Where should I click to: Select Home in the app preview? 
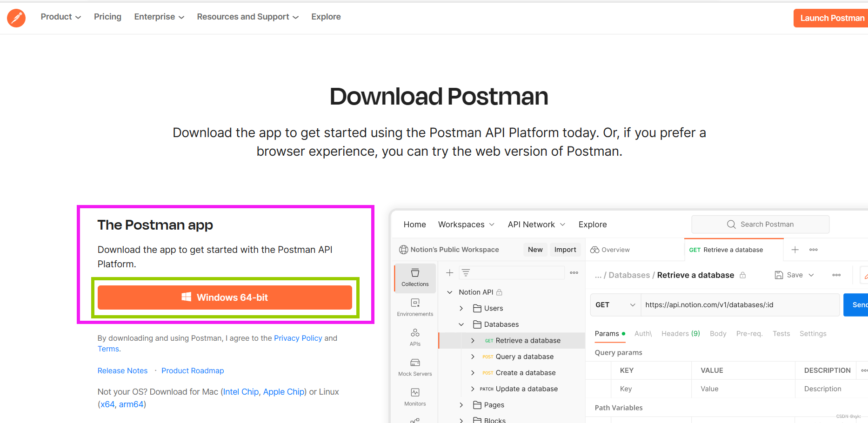click(x=415, y=225)
